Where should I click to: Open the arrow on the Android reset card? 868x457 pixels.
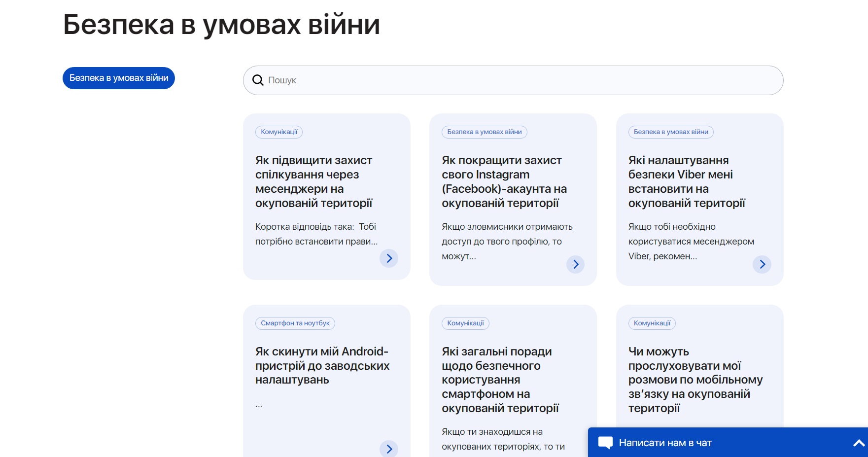coord(389,449)
